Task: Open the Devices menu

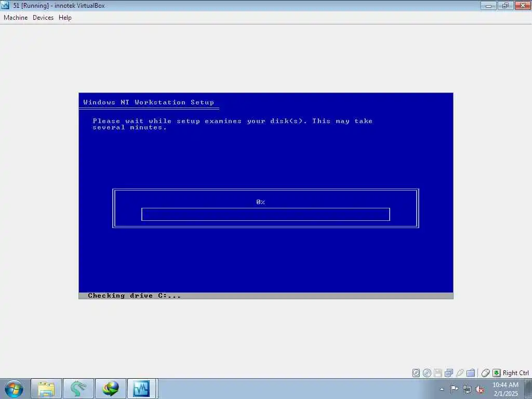Action: tap(43, 18)
